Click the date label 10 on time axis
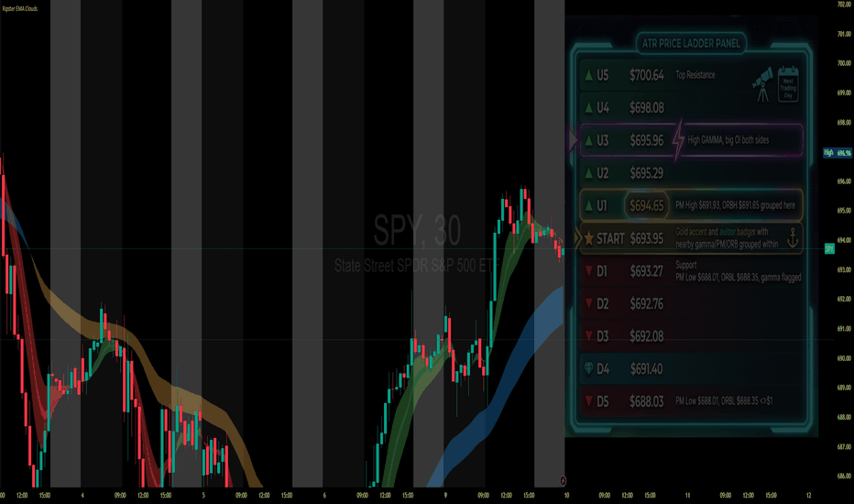Viewport: 854px width, 504px height. coord(566,495)
